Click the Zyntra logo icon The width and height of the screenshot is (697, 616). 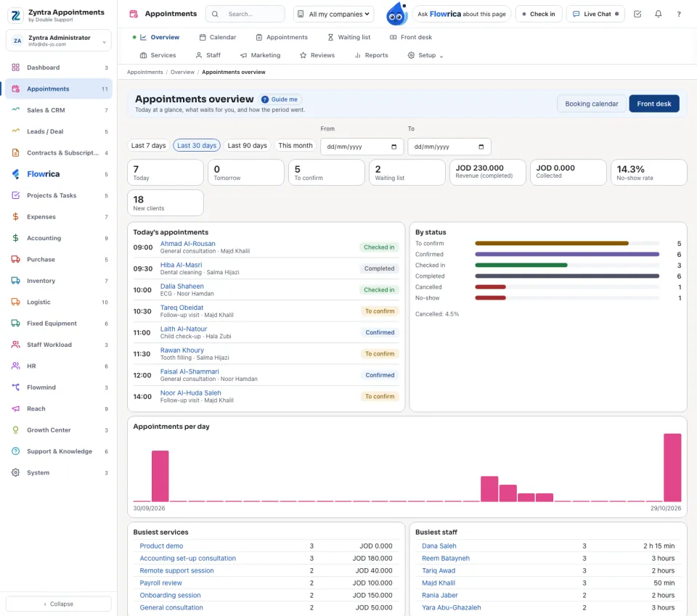[16, 15]
